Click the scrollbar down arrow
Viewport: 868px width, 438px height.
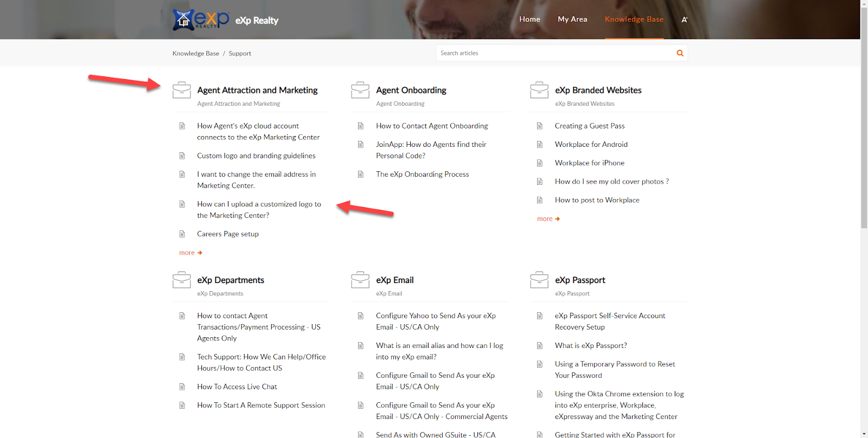[x=864, y=434]
